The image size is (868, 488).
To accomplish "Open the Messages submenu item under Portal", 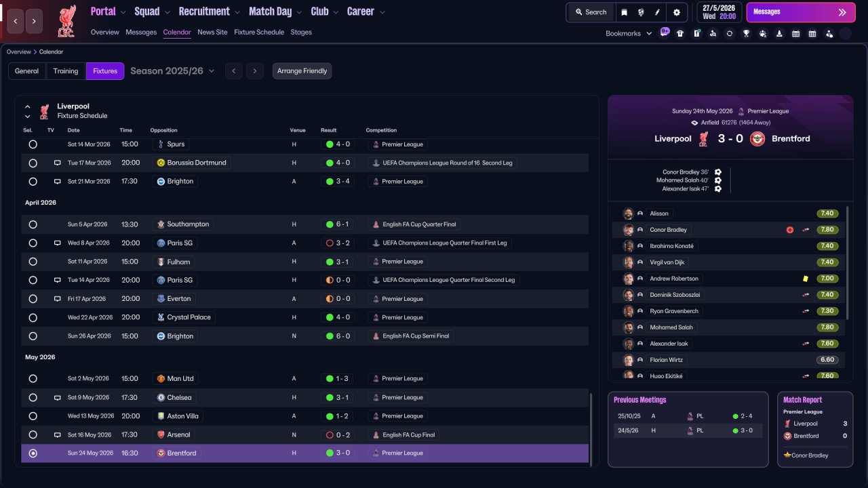I will tap(141, 32).
